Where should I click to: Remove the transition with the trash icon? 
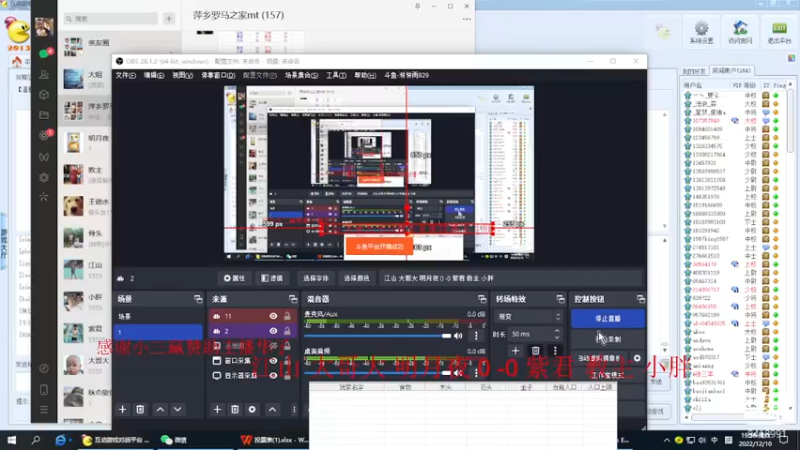(535, 351)
